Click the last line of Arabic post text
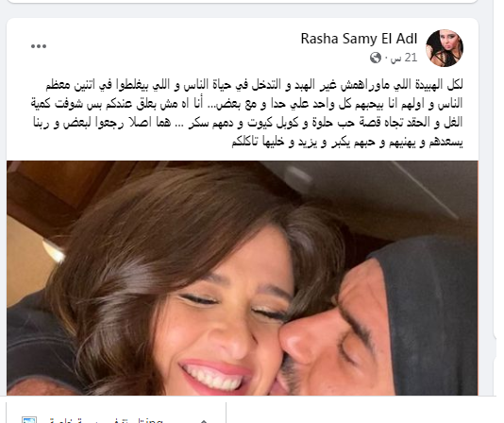This screenshot has height=423, width=504. coord(347,142)
